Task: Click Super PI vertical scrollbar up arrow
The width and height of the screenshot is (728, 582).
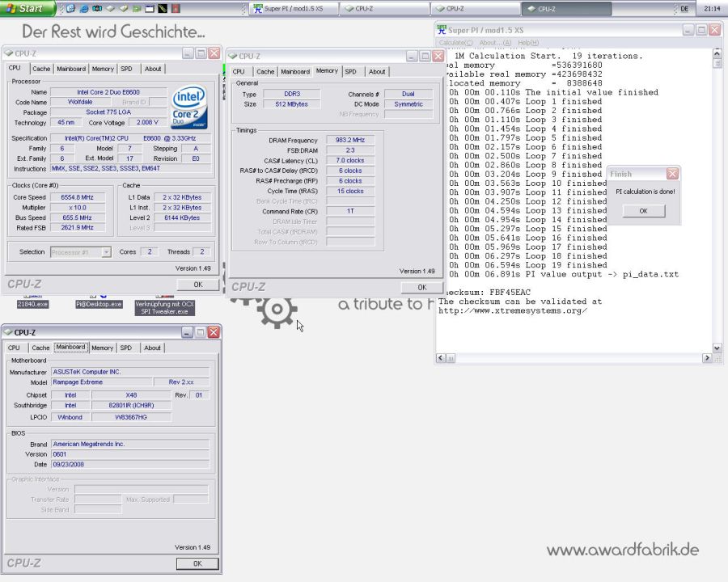Action: pos(717,54)
